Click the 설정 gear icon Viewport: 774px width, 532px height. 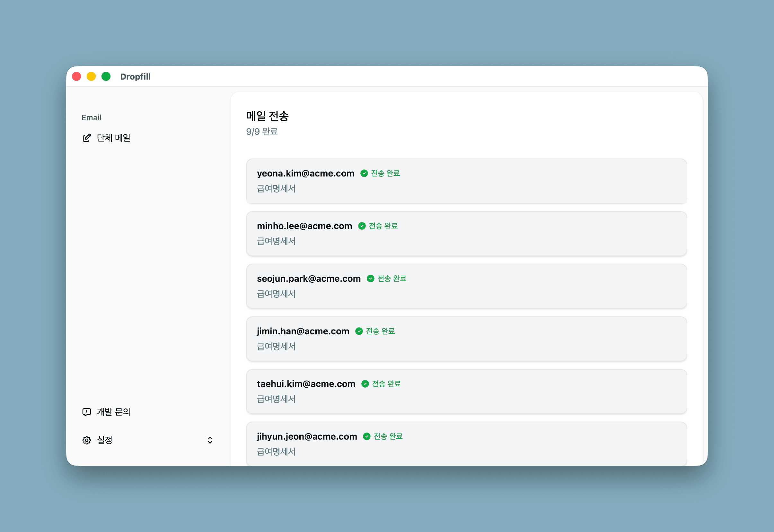87,440
